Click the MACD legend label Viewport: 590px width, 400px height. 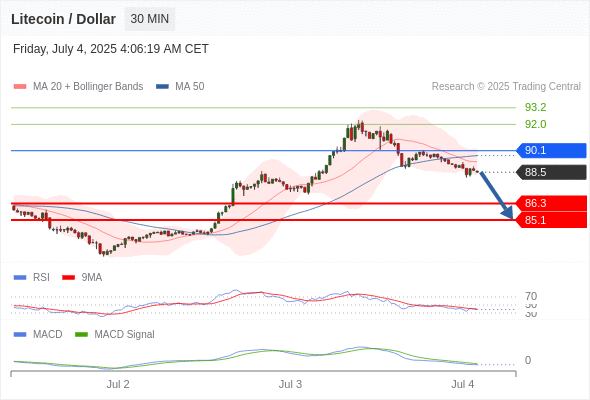point(48,335)
